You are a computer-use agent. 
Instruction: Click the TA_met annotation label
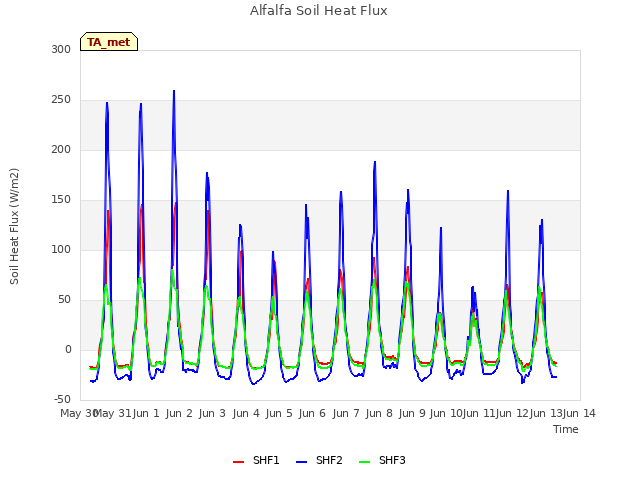click(x=109, y=42)
